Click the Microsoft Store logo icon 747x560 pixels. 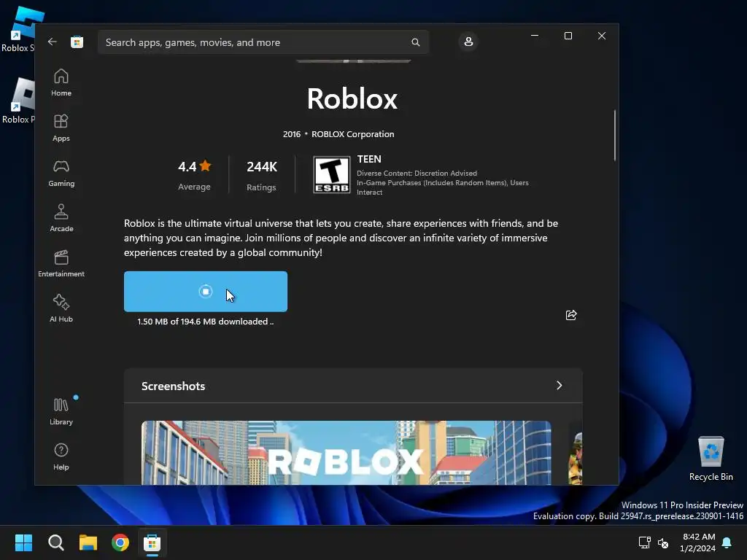(77, 42)
